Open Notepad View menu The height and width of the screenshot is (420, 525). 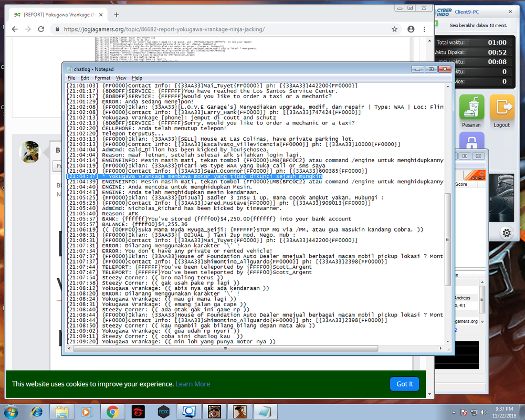point(121,78)
